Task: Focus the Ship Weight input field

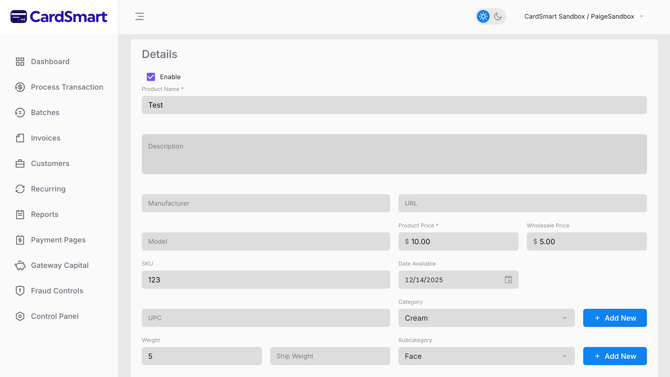Action: pos(330,356)
